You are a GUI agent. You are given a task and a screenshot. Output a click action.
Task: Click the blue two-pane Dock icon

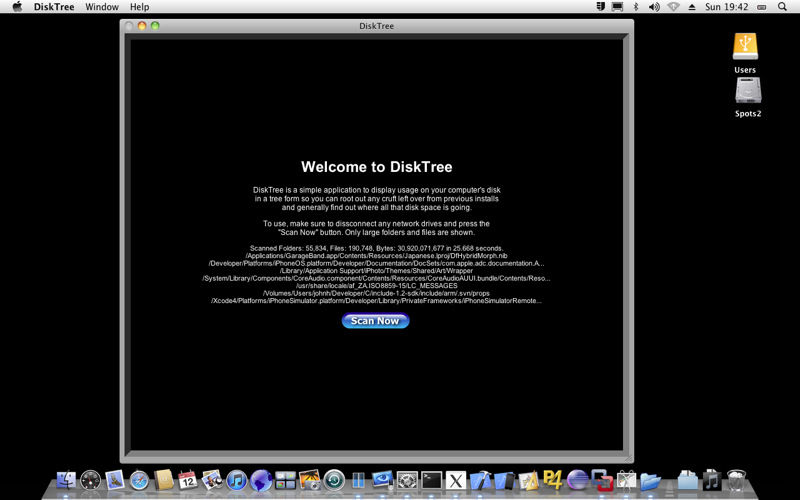pyautogui.click(x=359, y=480)
